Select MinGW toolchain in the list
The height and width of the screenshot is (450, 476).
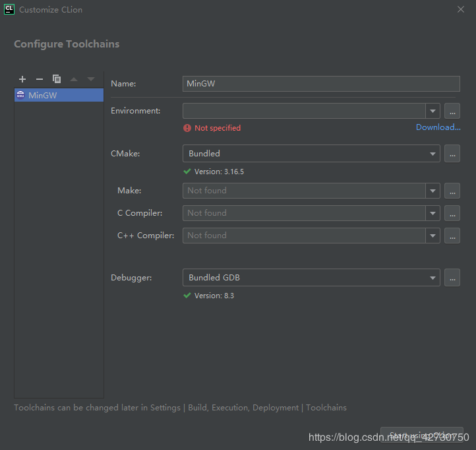[59, 96]
